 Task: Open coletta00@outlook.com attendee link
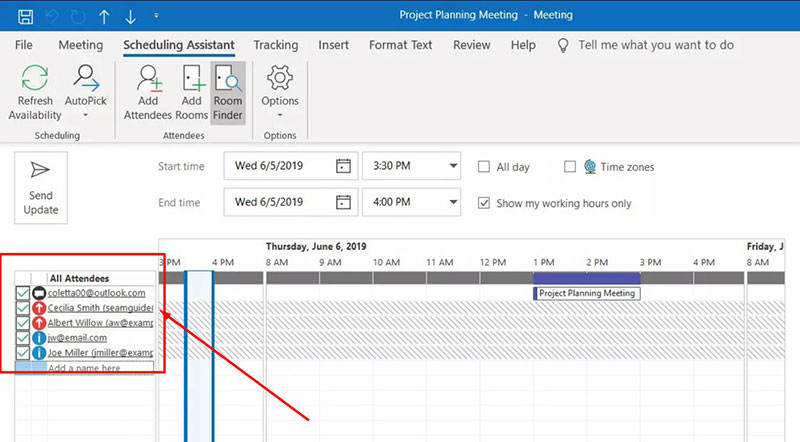(96, 293)
